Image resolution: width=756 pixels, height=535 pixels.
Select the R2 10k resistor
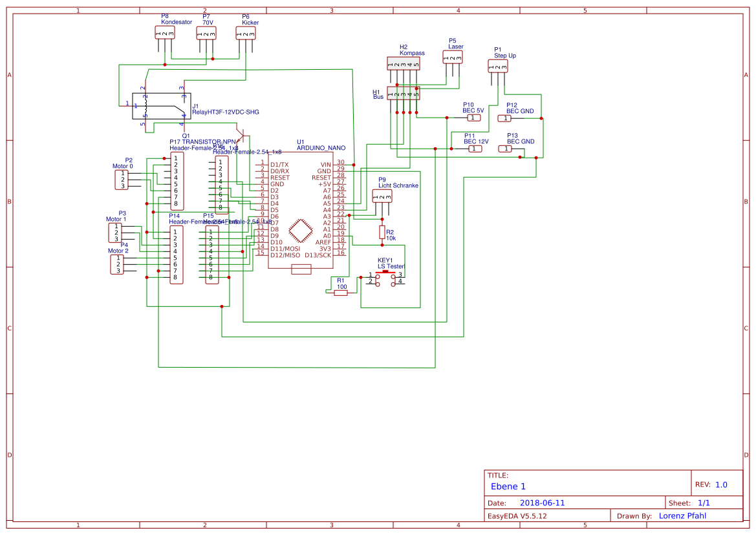click(382, 233)
